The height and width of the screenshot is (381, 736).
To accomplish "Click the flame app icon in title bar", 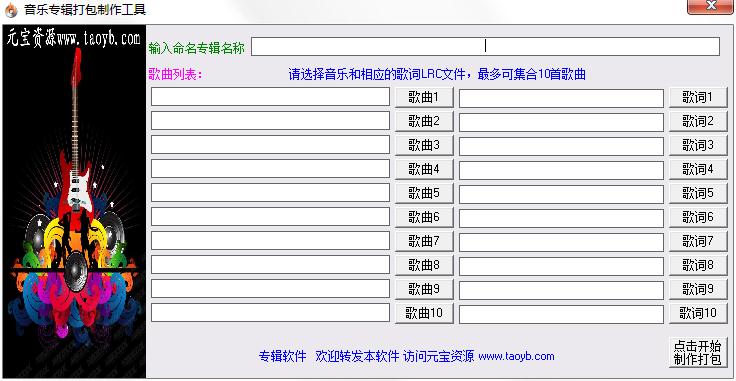I will [x=10, y=10].
